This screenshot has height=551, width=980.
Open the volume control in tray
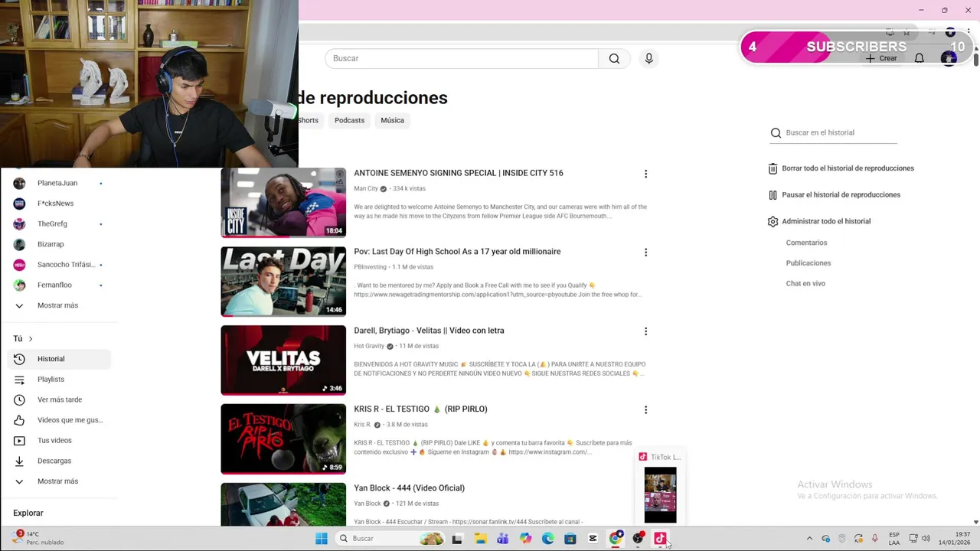point(926,539)
